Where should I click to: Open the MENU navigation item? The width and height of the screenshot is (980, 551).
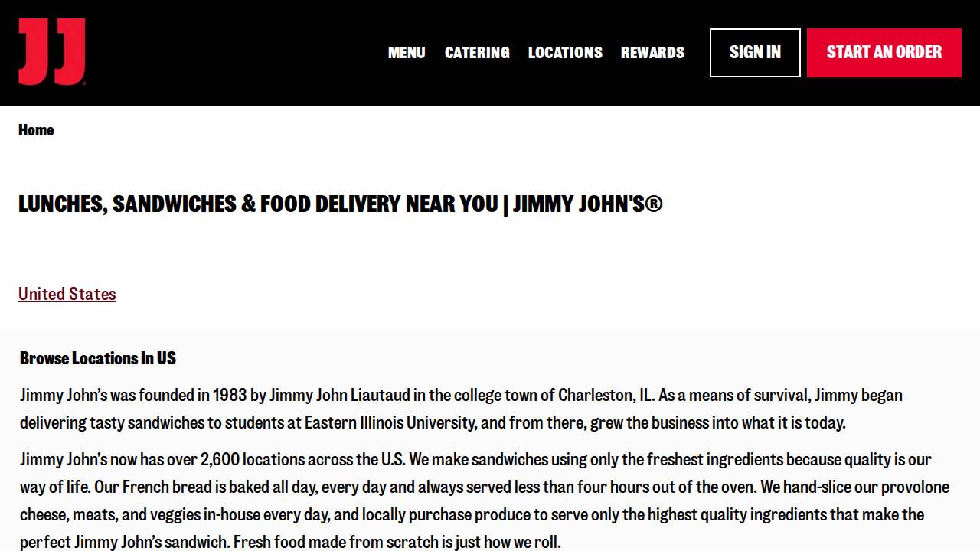[407, 53]
